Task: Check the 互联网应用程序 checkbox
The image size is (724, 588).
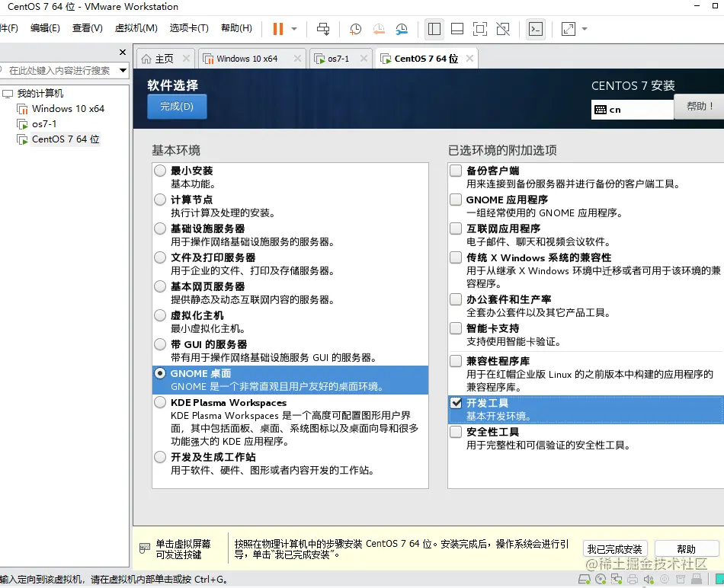Action: [456, 229]
